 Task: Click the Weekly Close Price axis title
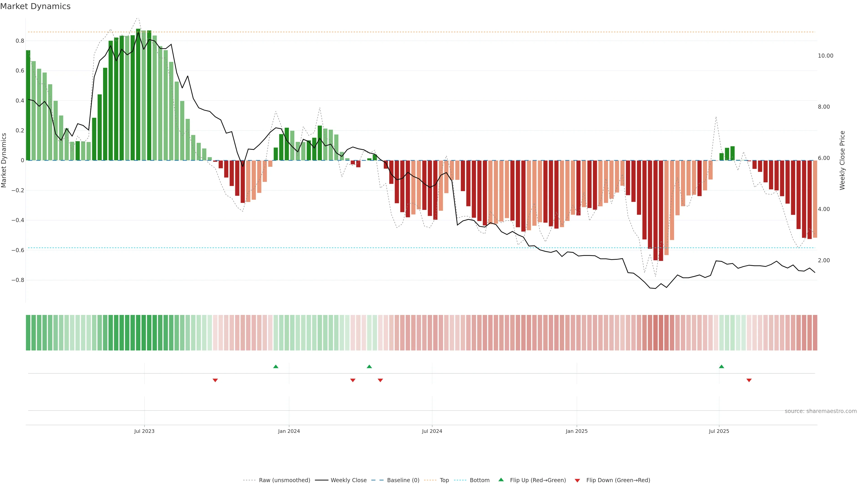click(842, 160)
